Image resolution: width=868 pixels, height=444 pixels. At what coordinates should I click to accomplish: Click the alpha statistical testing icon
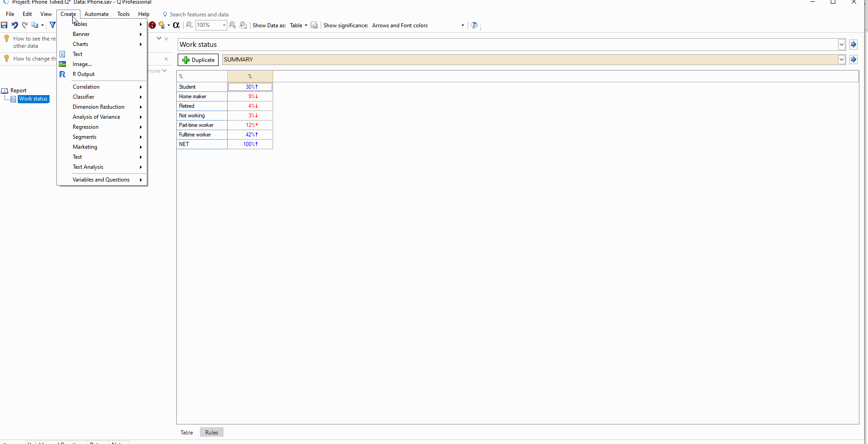176,25
